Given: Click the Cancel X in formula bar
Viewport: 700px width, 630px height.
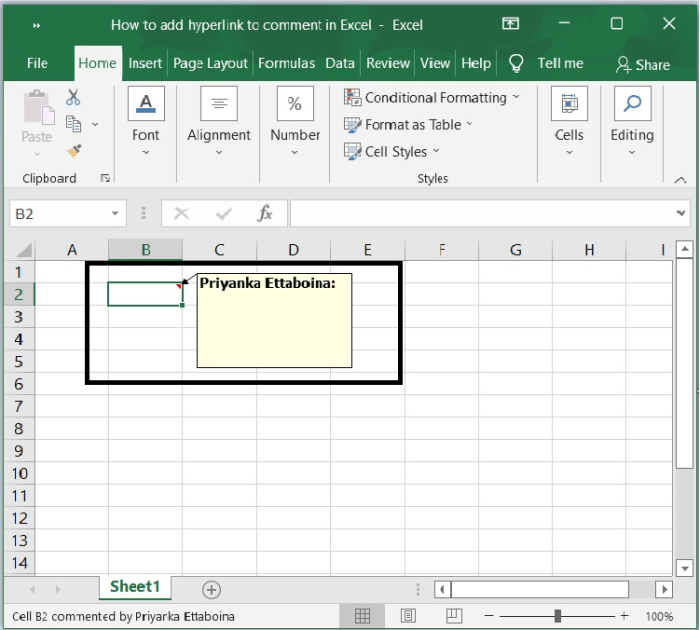Looking at the screenshot, I should tap(181, 213).
